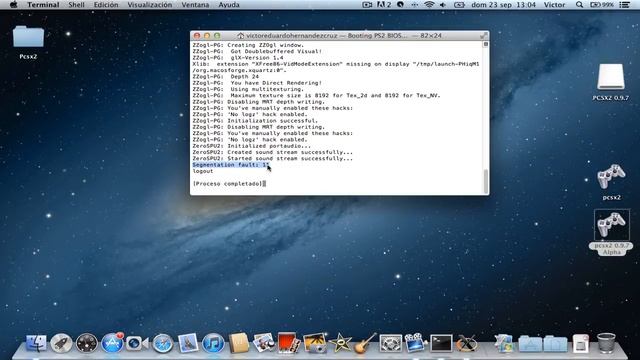Minimize the Terminal window with yellow button
The width and height of the screenshot is (640, 360).
point(207,36)
